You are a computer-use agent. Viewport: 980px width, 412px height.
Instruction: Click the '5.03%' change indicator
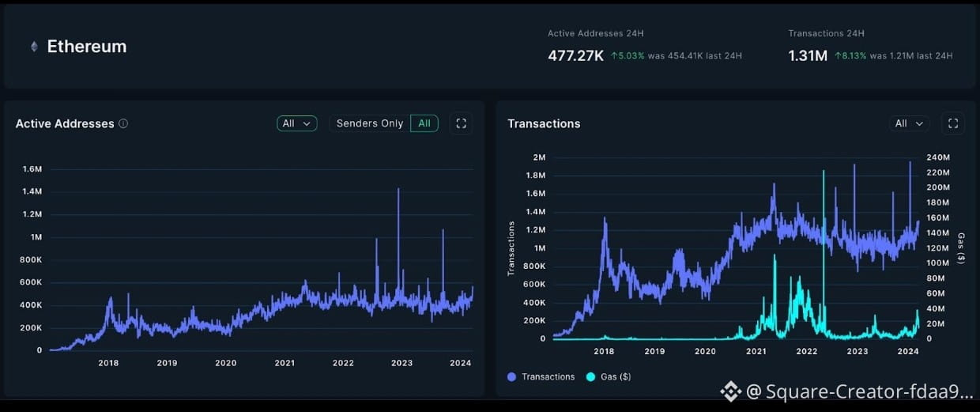628,56
